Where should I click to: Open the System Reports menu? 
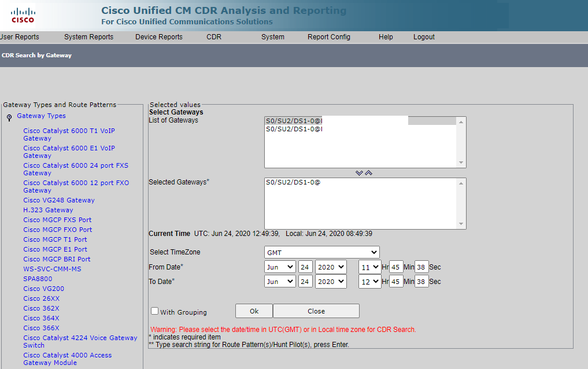[88, 36]
